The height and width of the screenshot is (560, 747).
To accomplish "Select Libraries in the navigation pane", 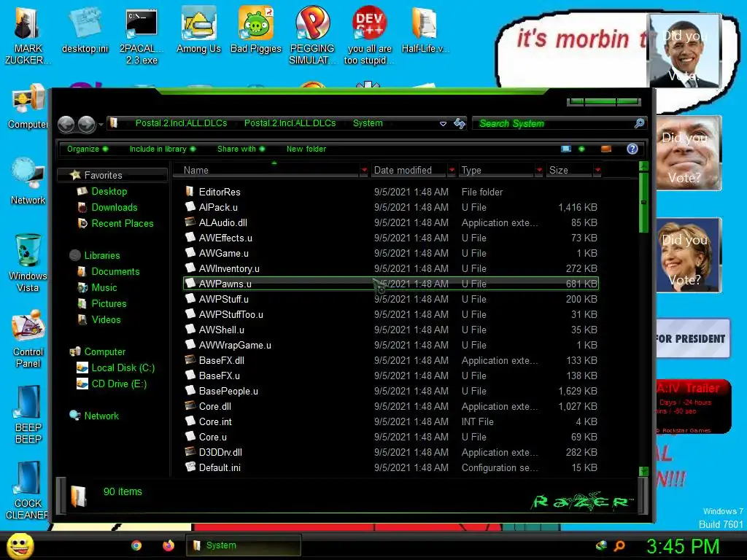I will pyautogui.click(x=102, y=256).
